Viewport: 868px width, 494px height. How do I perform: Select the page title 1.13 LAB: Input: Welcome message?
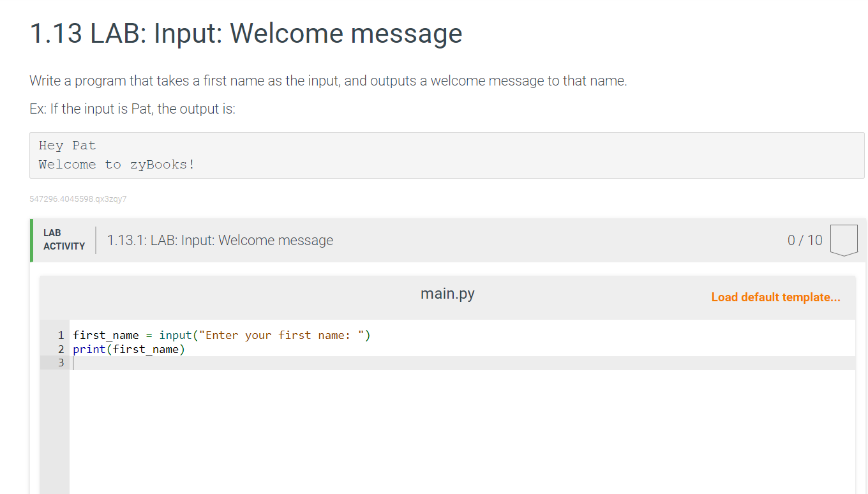tap(245, 33)
